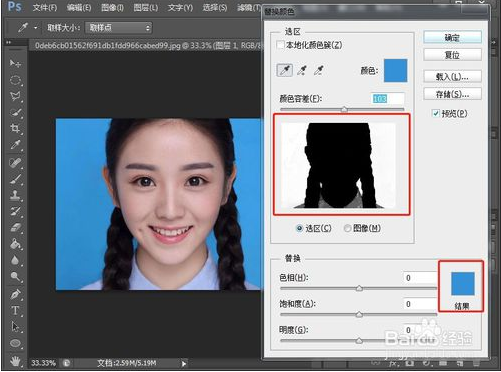Image resolution: width=501 pixels, height=372 pixels.
Task: Click the black-and-white selection preview thumbnail
Action: [x=339, y=165]
